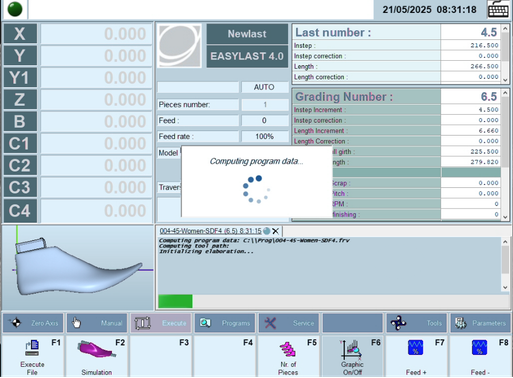
Task: Open the Service wrench menu
Action: point(289,323)
